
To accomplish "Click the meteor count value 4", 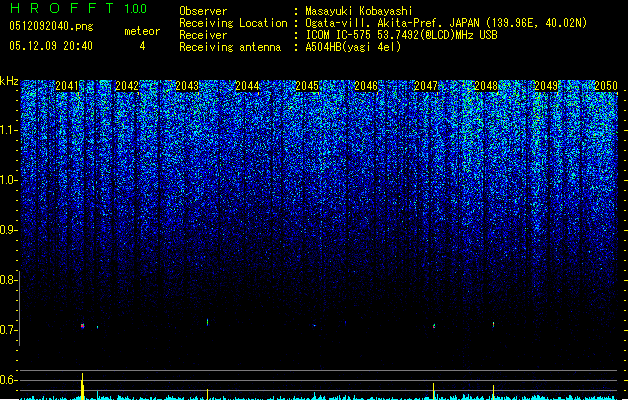I will (x=142, y=46).
